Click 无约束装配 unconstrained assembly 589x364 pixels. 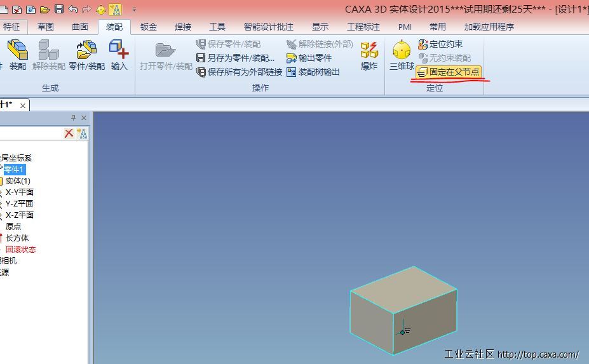click(x=444, y=58)
